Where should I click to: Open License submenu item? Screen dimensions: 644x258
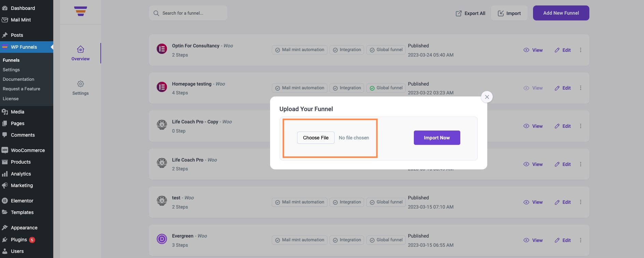(11, 98)
